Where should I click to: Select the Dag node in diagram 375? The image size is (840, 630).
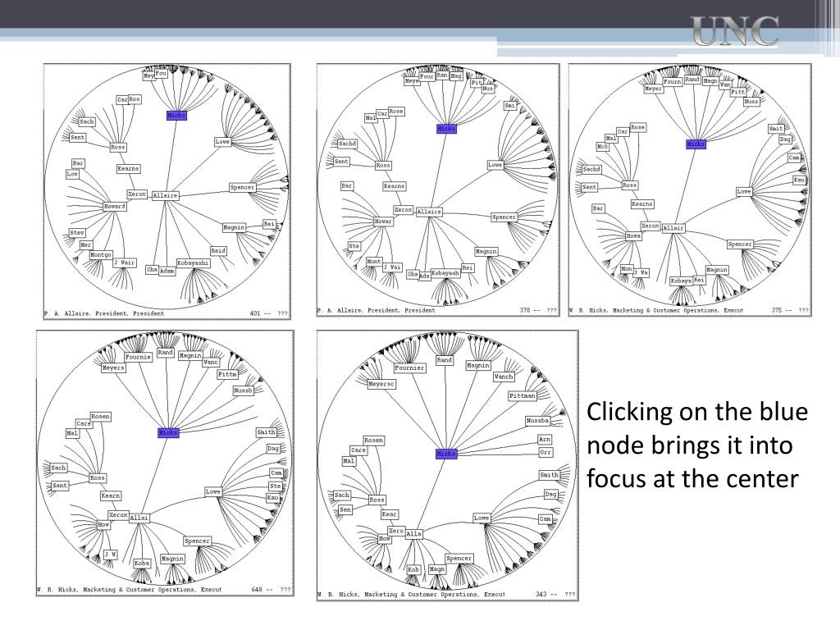tap(785, 139)
